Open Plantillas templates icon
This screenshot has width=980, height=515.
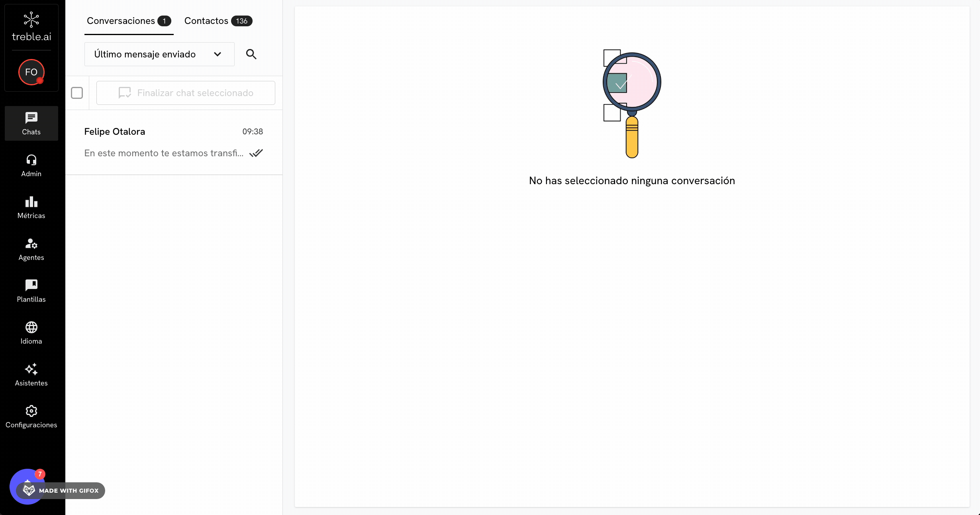click(x=31, y=285)
